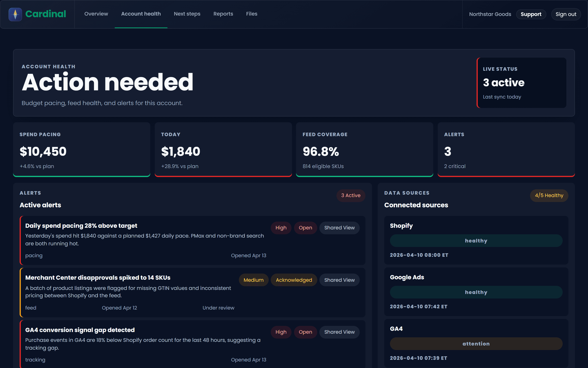Click Open status on GA4 alert
This screenshot has height=368, width=588.
pyautogui.click(x=305, y=332)
